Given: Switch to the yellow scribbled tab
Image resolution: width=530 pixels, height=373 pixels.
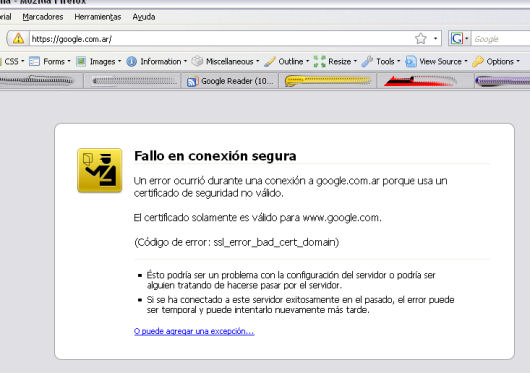Looking at the screenshot, I should pyautogui.click(x=328, y=81).
